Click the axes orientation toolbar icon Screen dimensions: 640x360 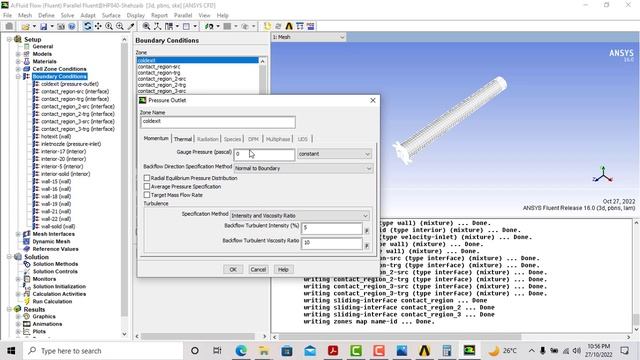157,26
